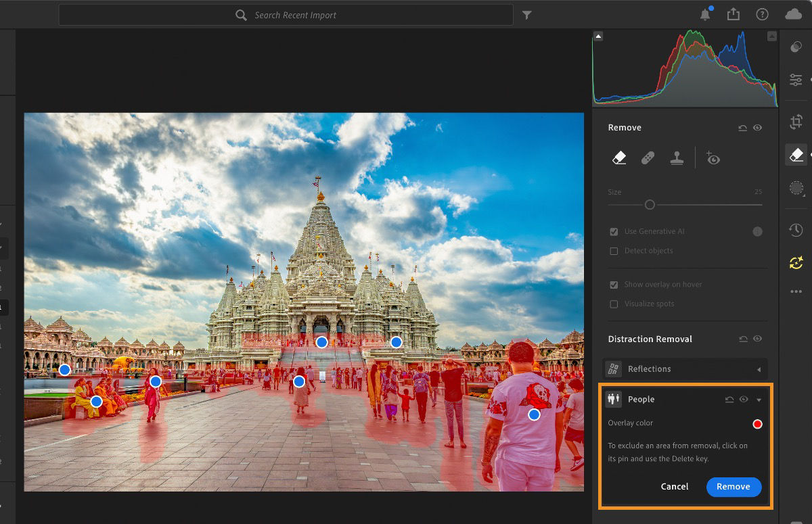Click the yellow sync/refresh icon
The height and width of the screenshot is (524, 812).
coord(796,262)
